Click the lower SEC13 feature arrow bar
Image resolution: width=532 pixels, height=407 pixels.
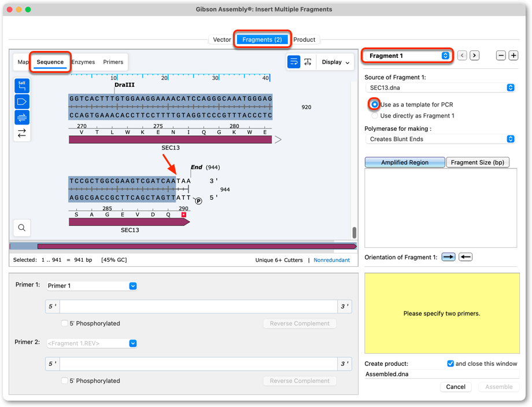(x=130, y=222)
